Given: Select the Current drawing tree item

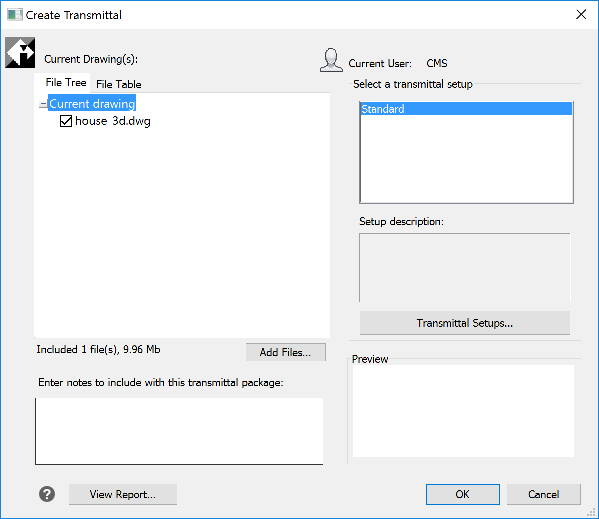Looking at the screenshot, I should pos(92,104).
